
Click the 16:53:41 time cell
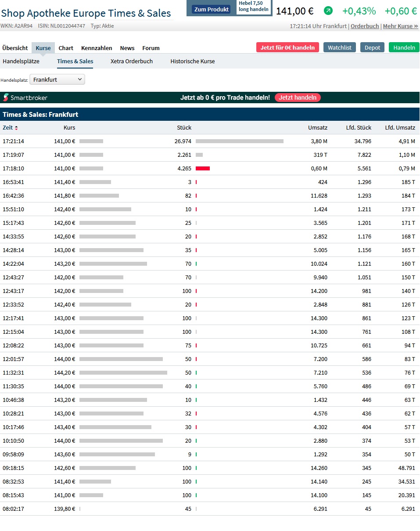[x=13, y=182]
